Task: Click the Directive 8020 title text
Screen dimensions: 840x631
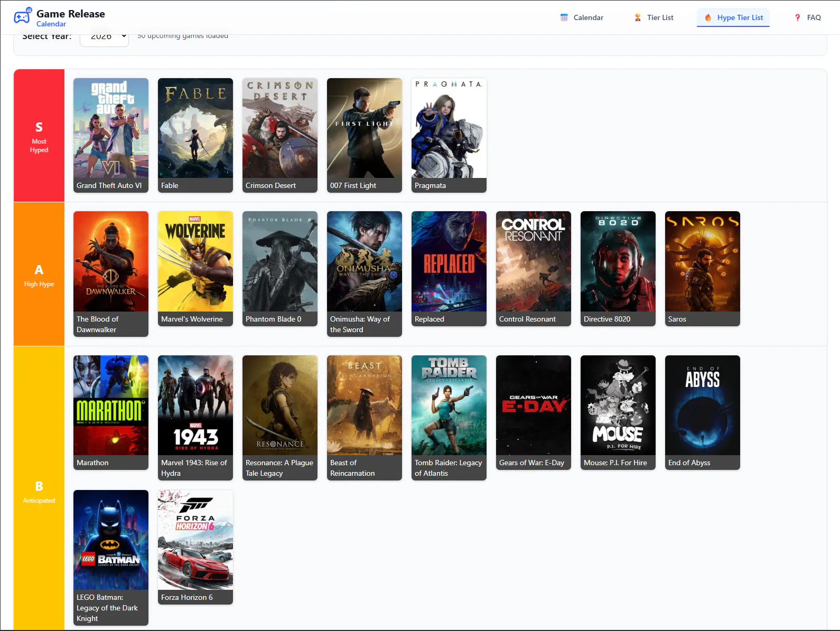Action: point(607,319)
